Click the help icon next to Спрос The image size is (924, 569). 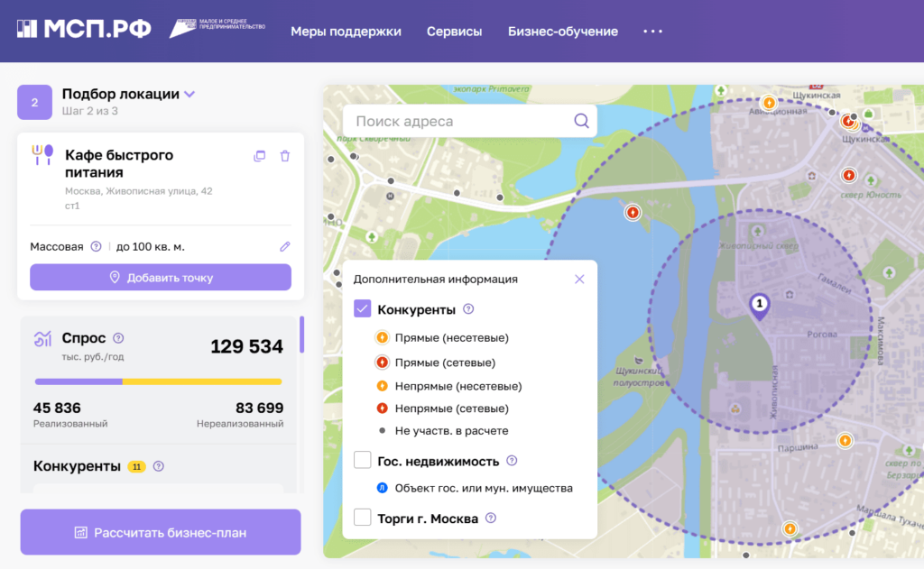(118, 339)
